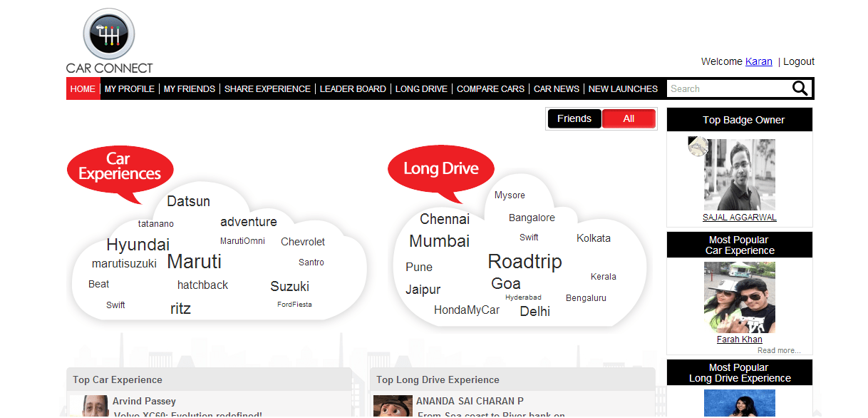Image resolution: width=868 pixels, height=418 pixels.
Task: Select the FordFiesta tag
Action: pos(294,305)
